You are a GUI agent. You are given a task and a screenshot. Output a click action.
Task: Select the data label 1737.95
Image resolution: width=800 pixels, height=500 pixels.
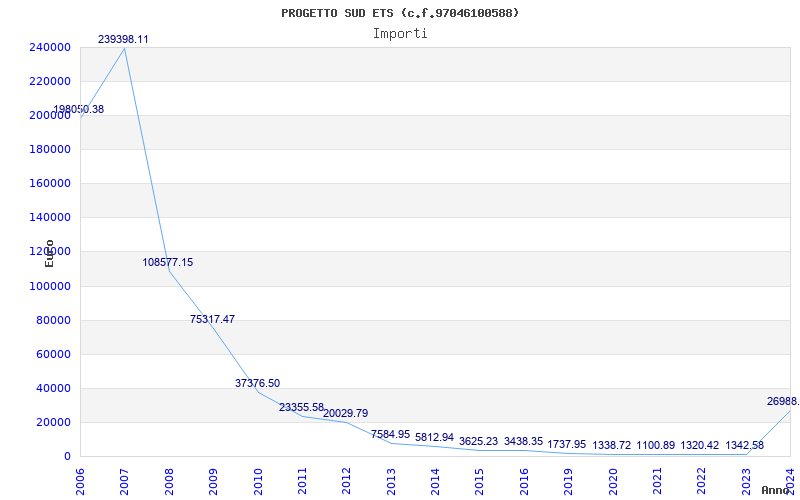[x=567, y=444]
